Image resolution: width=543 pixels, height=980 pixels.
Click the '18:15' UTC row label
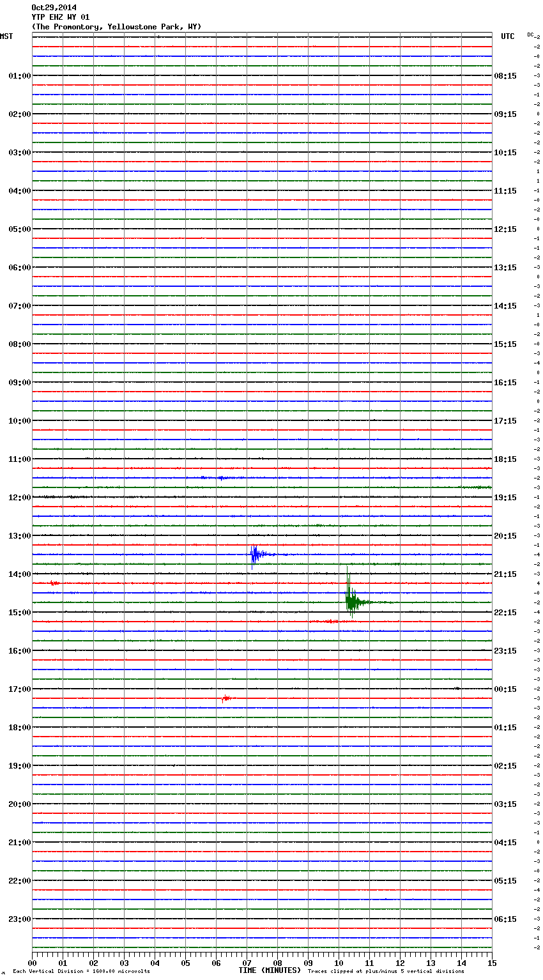(x=505, y=459)
